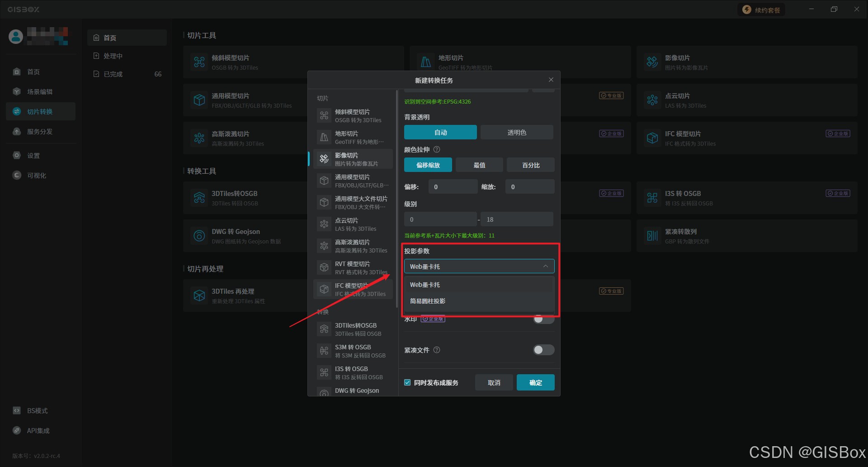The height and width of the screenshot is (467, 868).
Task: Click the dialog list scrollbar
Action: click(x=397, y=199)
